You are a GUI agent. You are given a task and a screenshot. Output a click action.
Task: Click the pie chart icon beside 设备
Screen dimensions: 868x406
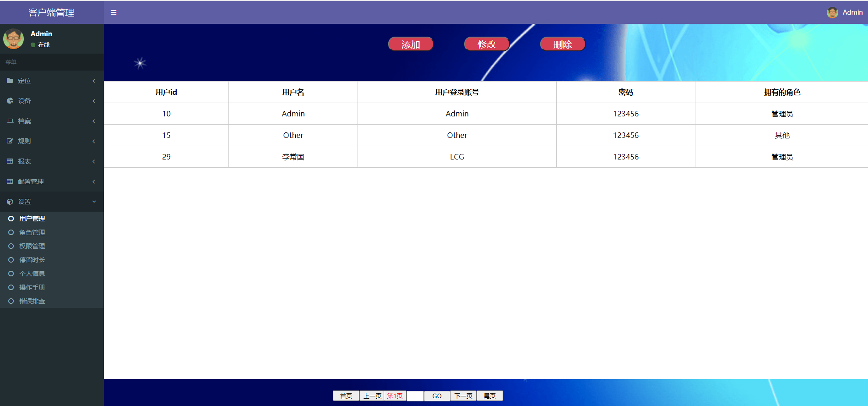[x=10, y=101]
